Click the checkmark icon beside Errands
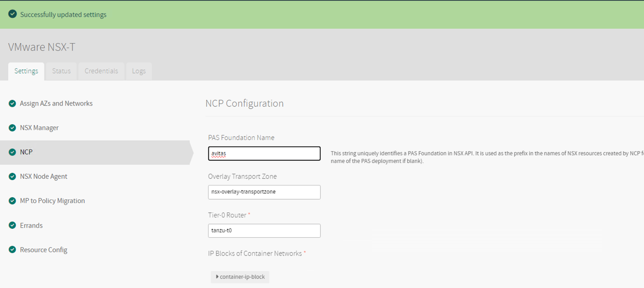The image size is (644, 288). click(12, 225)
